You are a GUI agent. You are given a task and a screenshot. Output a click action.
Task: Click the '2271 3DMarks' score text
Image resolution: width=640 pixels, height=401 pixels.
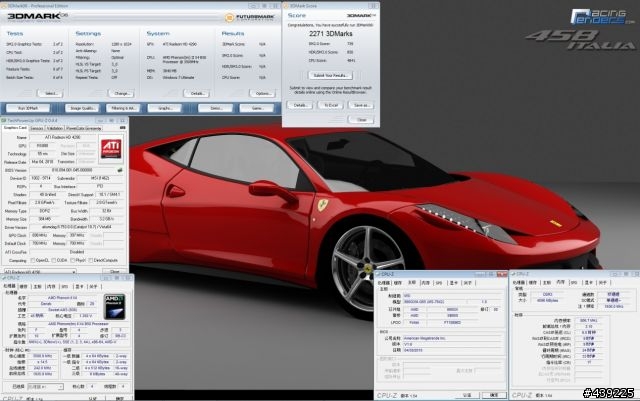331,34
